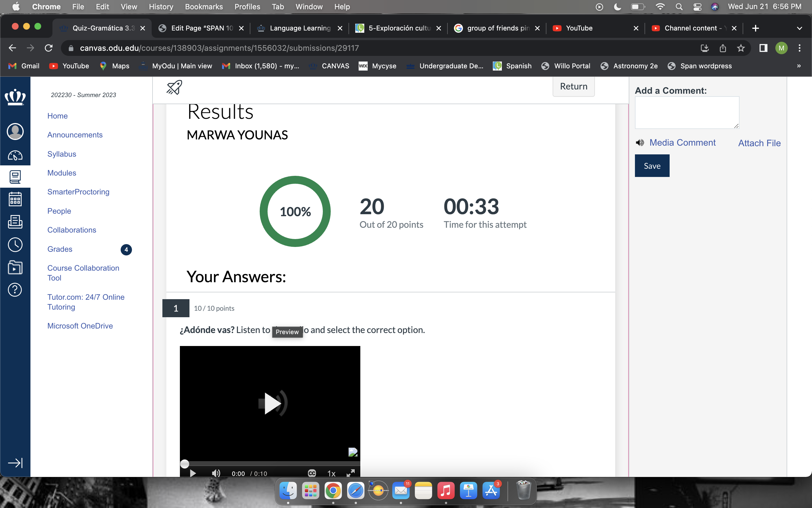
Task: Open Tutor.com 24/7 Online Tutoring link
Action: tap(86, 302)
